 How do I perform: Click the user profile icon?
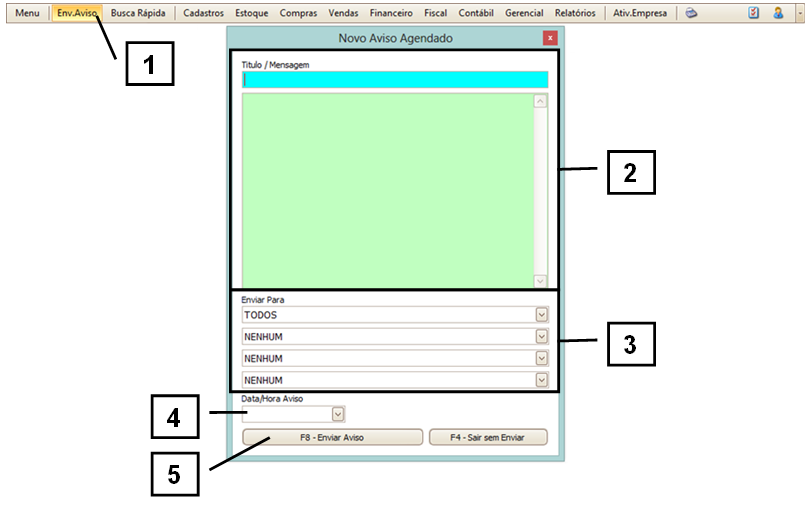coord(777,13)
